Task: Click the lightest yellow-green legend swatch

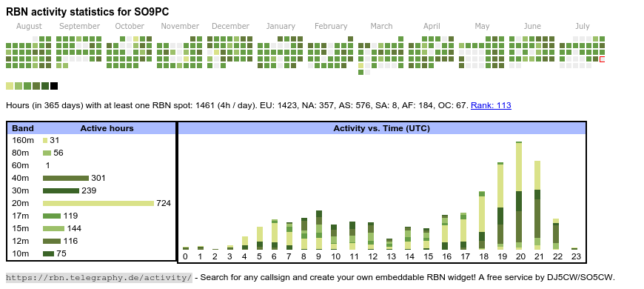Action: [10, 86]
